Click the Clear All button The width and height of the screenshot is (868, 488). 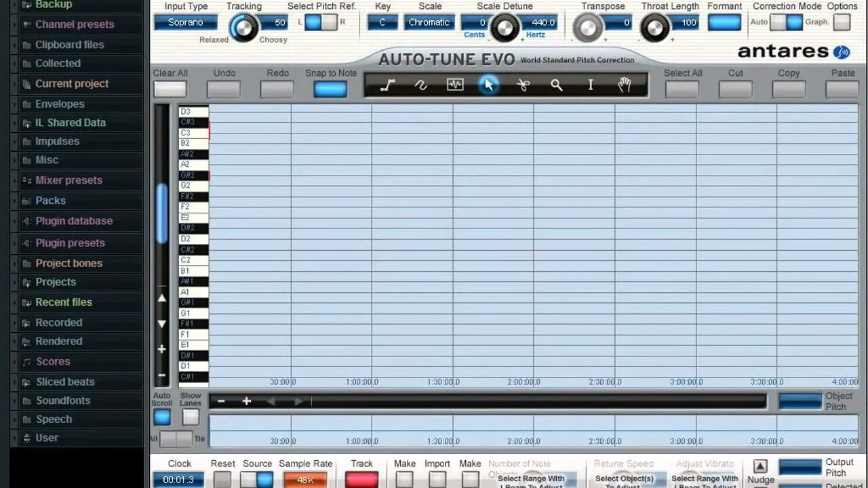pos(170,89)
